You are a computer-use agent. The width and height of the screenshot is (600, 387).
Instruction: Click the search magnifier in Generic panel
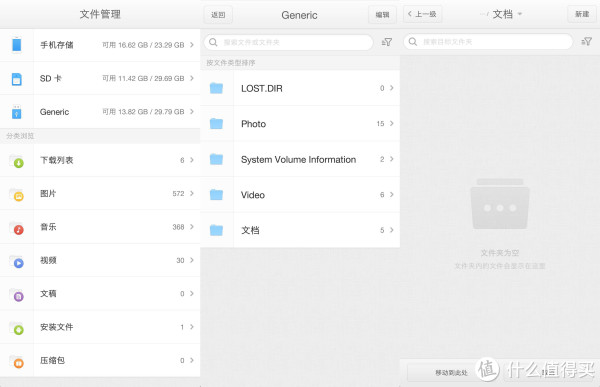(213, 42)
